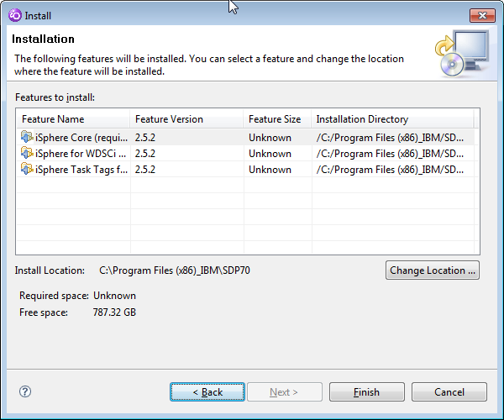Viewport: 504px width, 420px height.
Task: Click version 2.5.2 of iSphere Core
Action: point(145,138)
